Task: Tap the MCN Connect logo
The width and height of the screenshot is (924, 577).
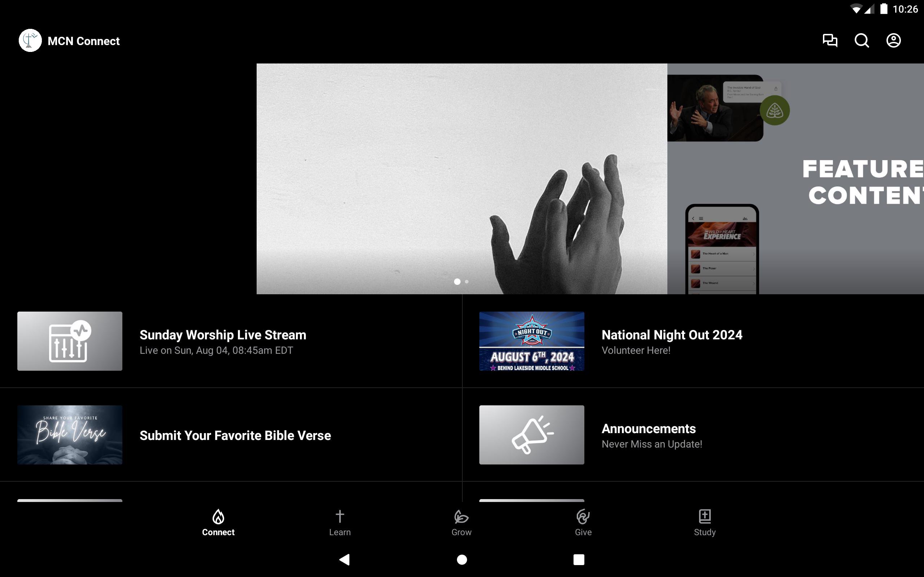Action: [30, 40]
